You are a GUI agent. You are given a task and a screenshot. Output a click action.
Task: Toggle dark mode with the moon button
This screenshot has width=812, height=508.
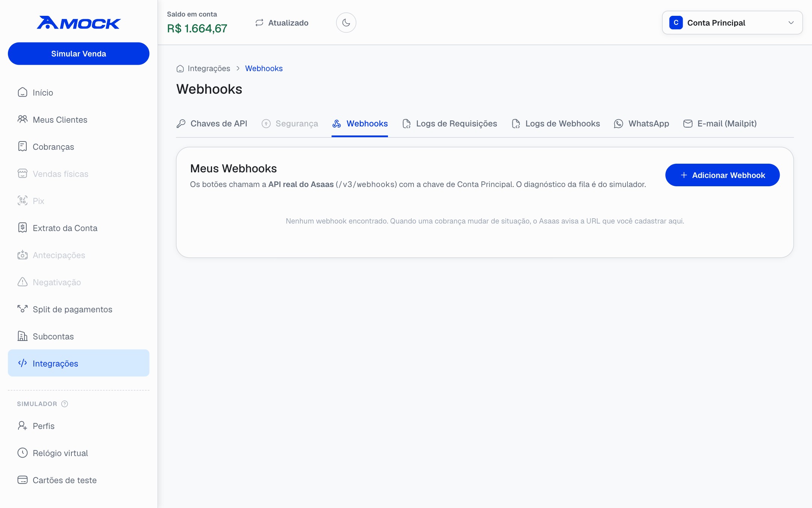point(346,23)
